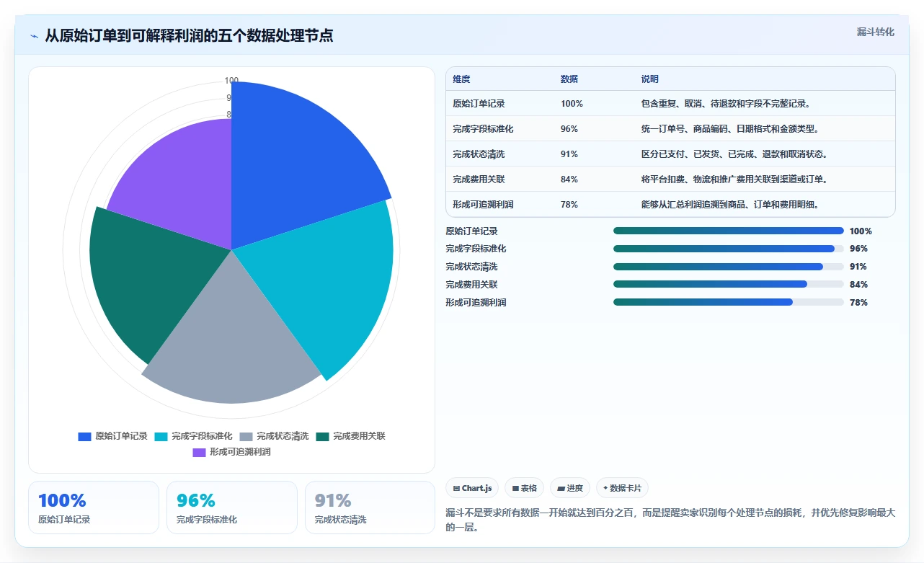
Task: Click 形成可追溯利润 progress bar at 78%
Action: [728, 302]
